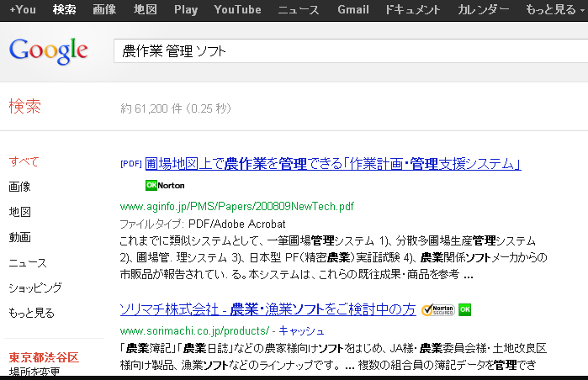This screenshot has height=380, width=588.
Task: Click the 東京都渋谷区 location label
Action: pyautogui.click(x=44, y=357)
